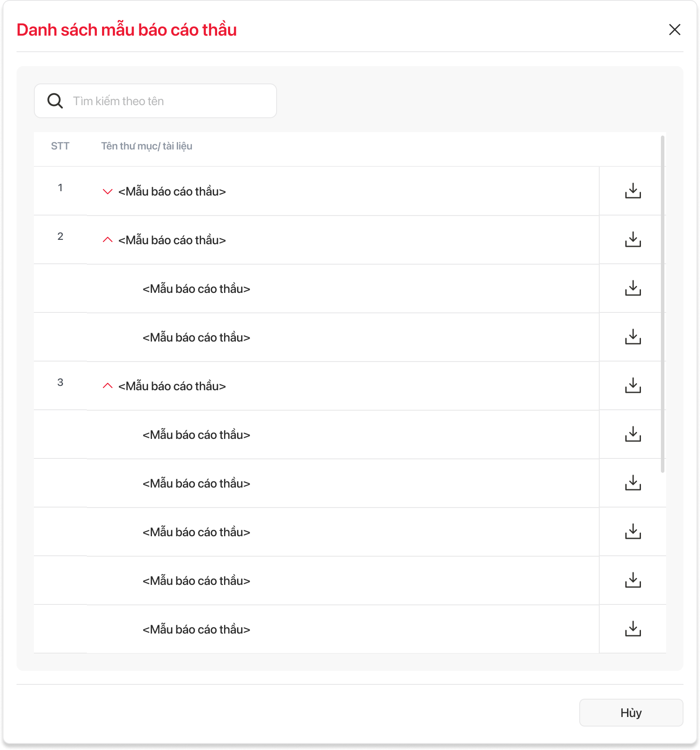Image resolution: width=700 pixels, height=750 pixels.
Task: Close the bid report template dialog
Action: (x=674, y=30)
